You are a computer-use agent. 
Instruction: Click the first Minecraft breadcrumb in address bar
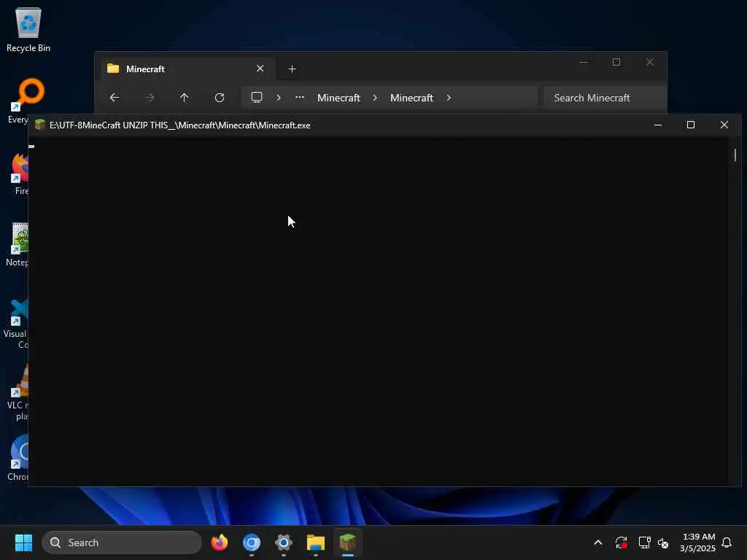(338, 98)
